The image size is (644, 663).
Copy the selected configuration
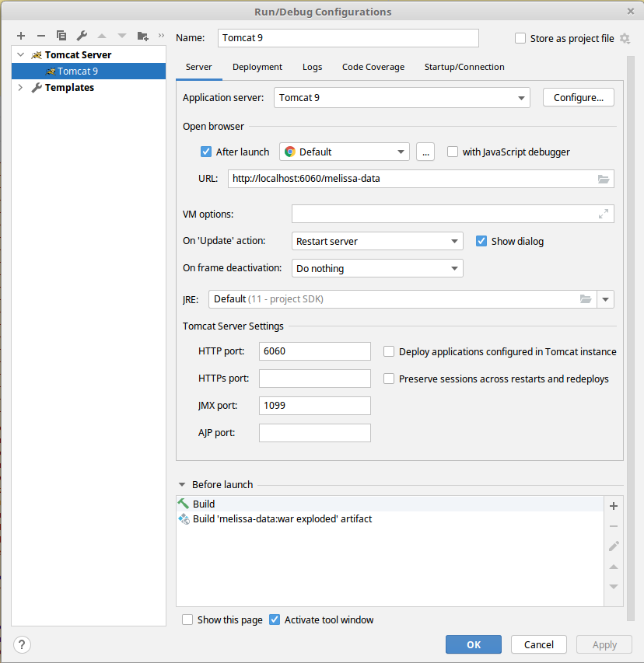[61, 36]
